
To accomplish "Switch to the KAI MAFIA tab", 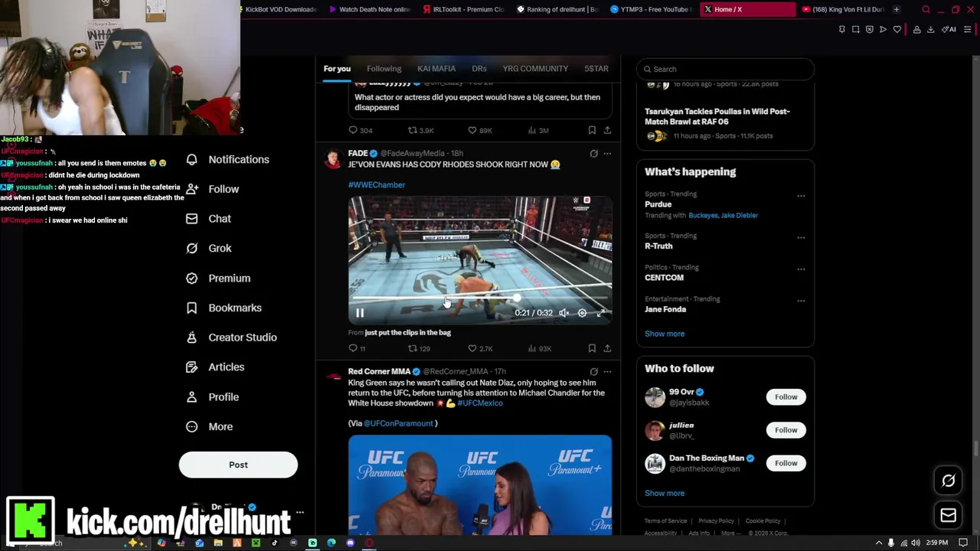I will click(436, 69).
